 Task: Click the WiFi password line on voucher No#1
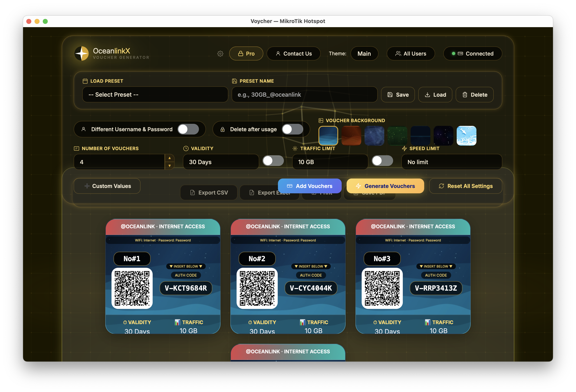point(163,240)
